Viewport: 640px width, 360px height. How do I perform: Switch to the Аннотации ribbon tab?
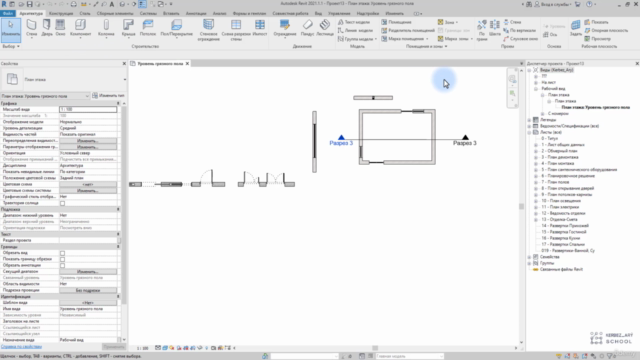click(x=196, y=13)
